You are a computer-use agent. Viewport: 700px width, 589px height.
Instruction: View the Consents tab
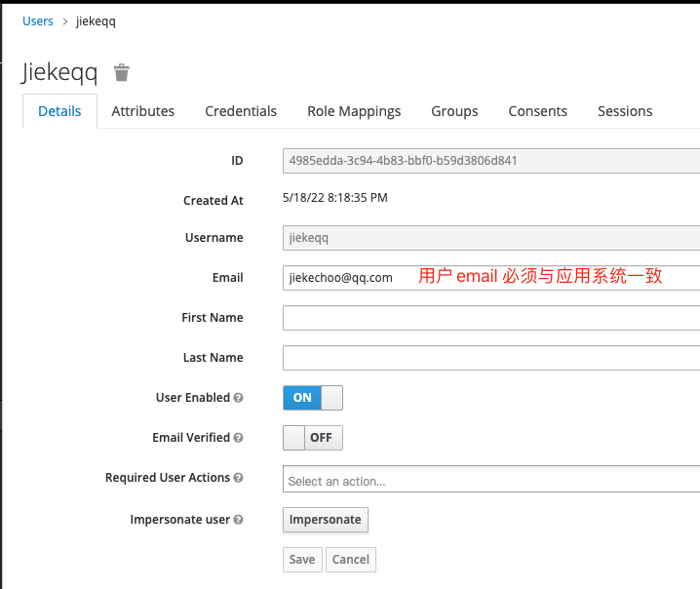[537, 111]
